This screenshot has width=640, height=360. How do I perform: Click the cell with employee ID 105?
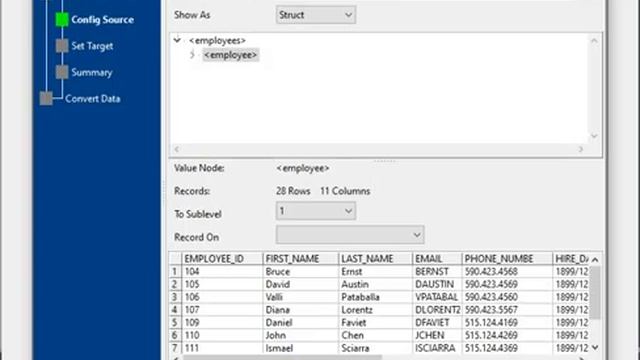coord(222,284)
